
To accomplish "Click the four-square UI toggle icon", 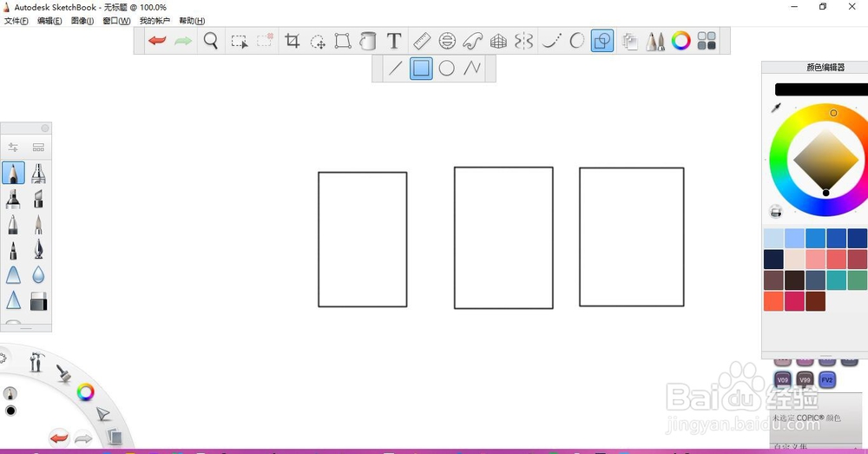I will point(707,41).
